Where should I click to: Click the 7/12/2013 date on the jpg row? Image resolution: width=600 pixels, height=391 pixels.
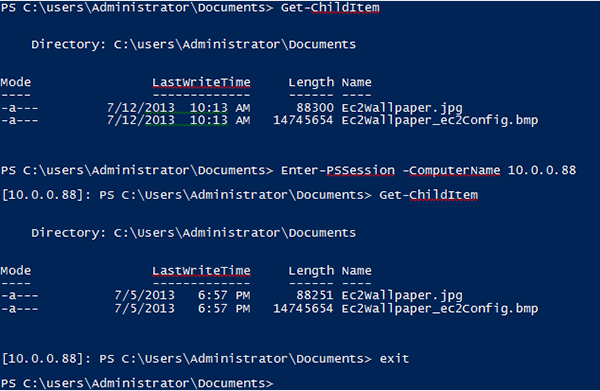tap(141, 108)
